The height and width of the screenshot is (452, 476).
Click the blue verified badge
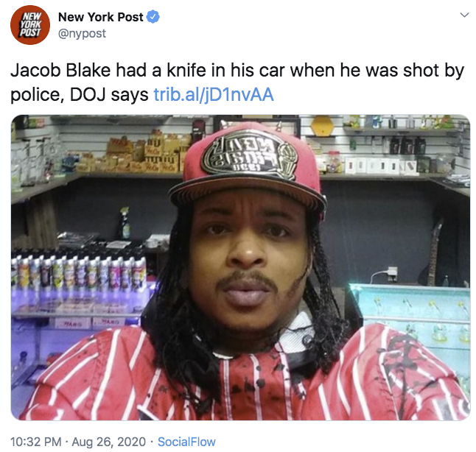pyautogui.click(x=153, y=17)
